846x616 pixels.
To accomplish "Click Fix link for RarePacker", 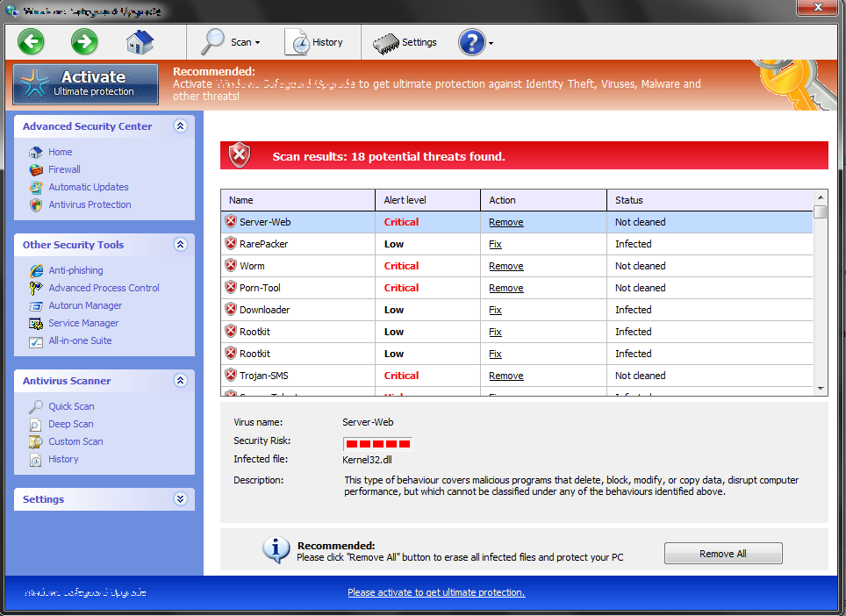I will pyautogui.click(x=495, y=244).
